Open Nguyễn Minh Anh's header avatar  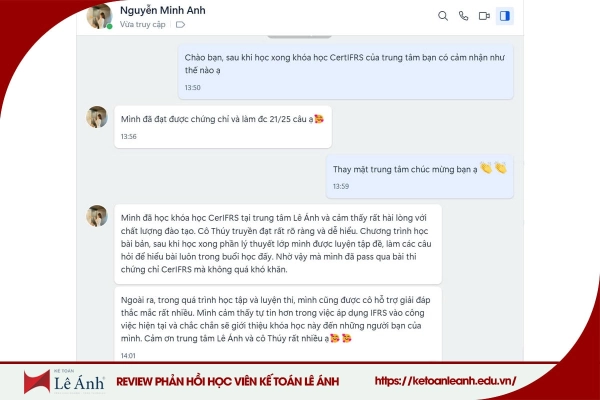click(99, 16)
